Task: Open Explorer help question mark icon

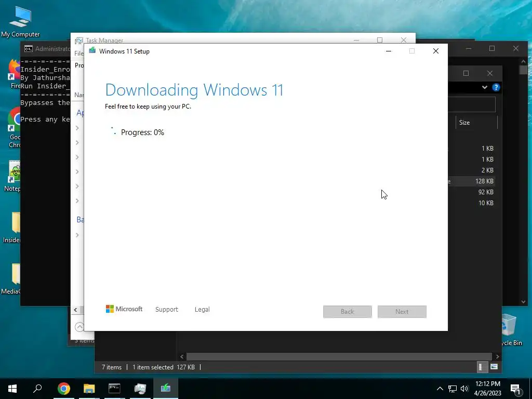Action: pyautogui.click(x=496, y=87)
